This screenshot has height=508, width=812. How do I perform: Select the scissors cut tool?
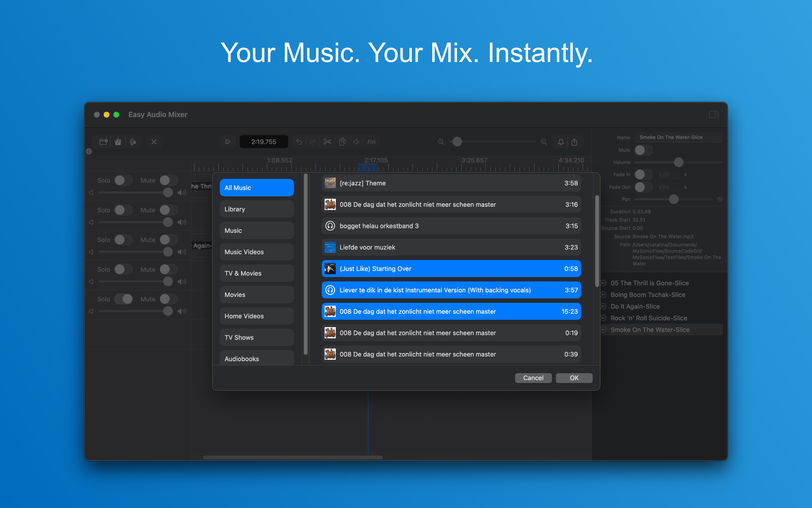pyautogui.click(x=328, y=142)
